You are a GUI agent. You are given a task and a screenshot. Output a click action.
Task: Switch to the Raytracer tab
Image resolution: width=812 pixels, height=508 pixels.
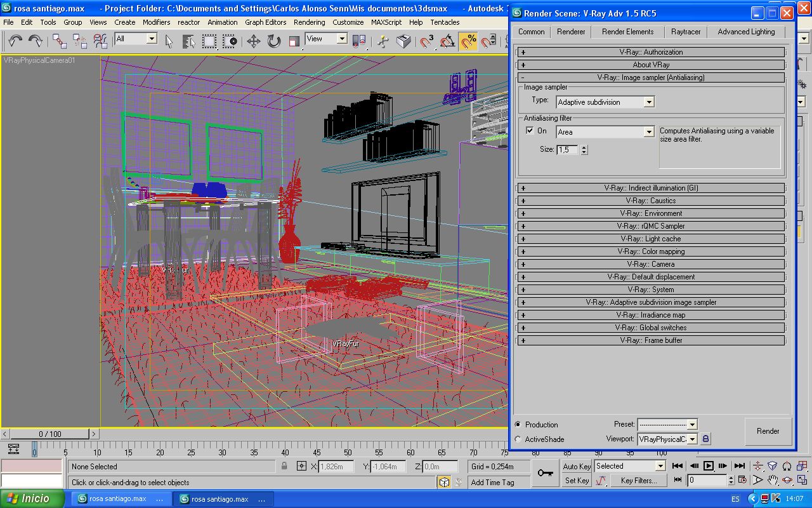click(x=685, y=32)
